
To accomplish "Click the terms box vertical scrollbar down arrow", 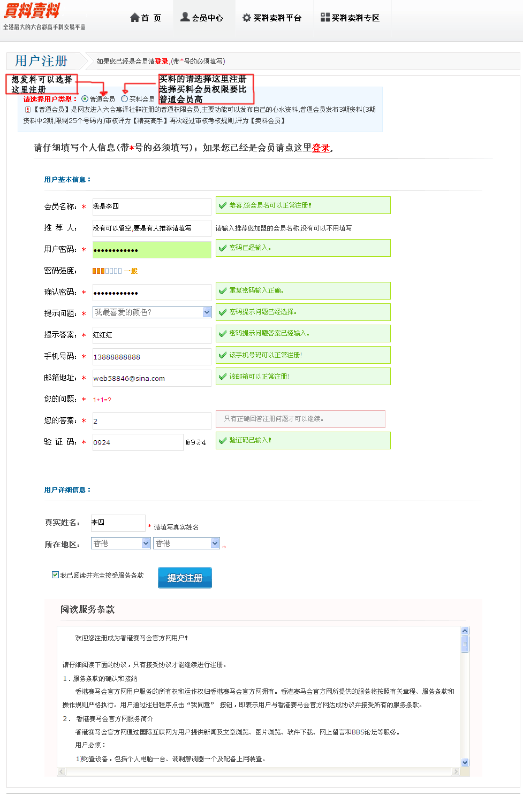I will (465, 762).
